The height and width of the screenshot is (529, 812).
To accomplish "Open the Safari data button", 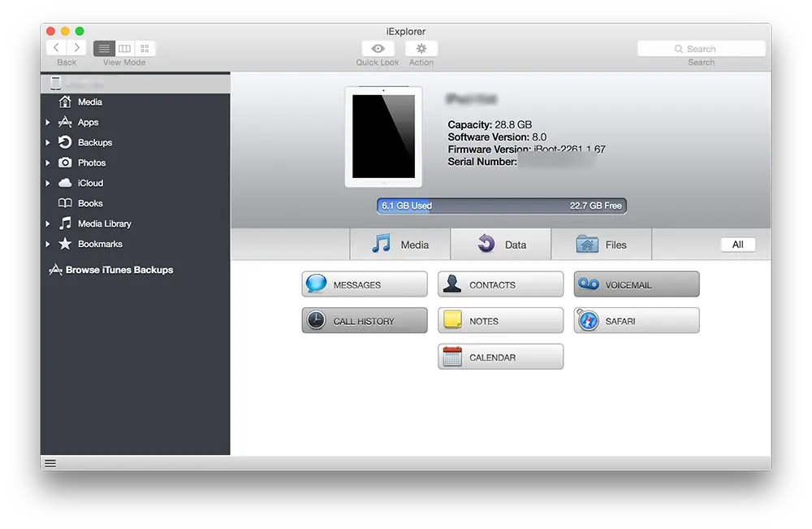I will click(637, 321).
